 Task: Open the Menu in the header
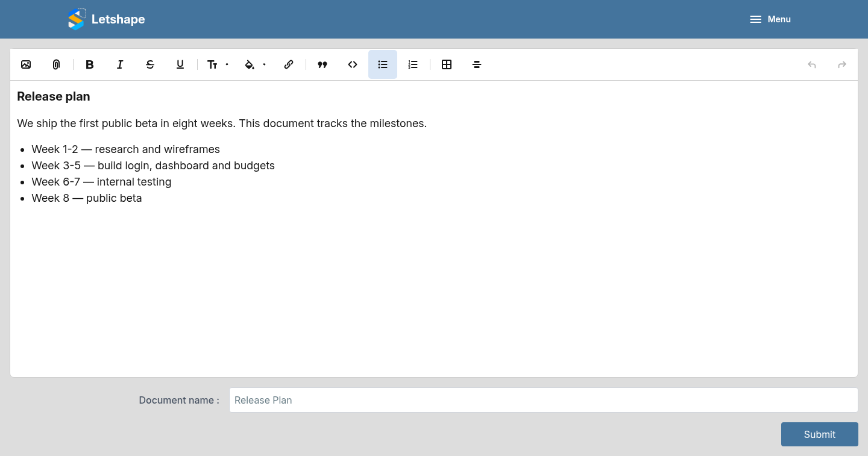click(770, 19)
